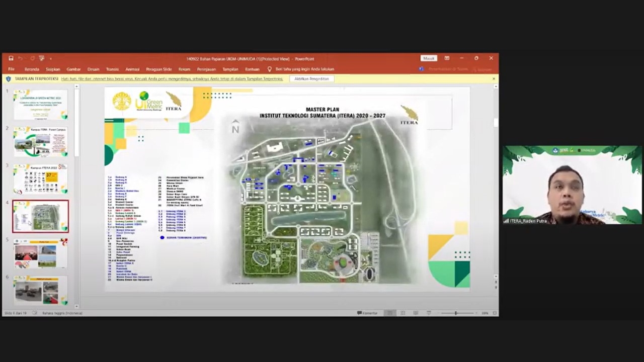Open the Animasi ribbon tab

pyautogui.click(x=132, y=69)
